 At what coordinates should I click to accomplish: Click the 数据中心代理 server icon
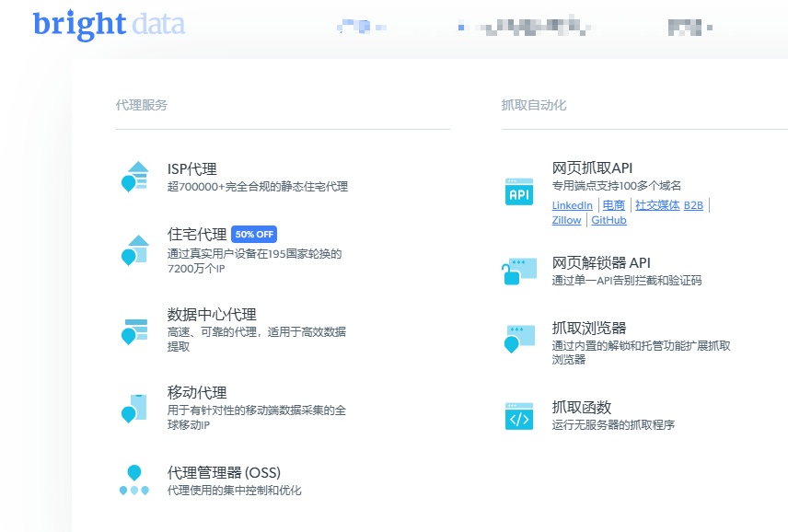[134, 331]
